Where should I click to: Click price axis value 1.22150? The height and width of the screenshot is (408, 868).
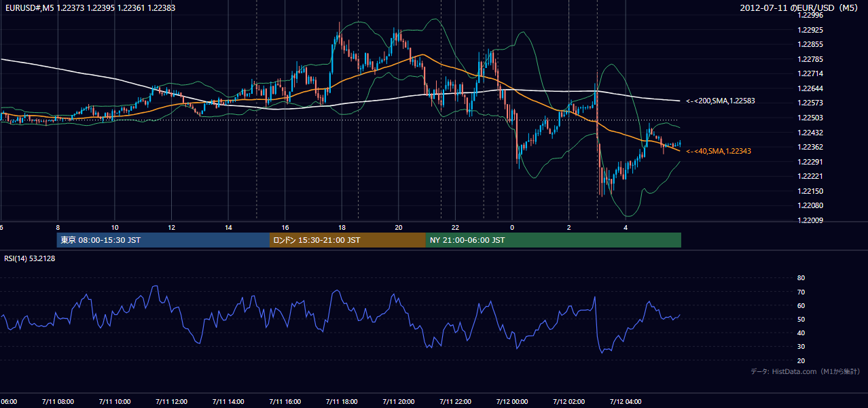pyautogui.click(x=810, y=191)
